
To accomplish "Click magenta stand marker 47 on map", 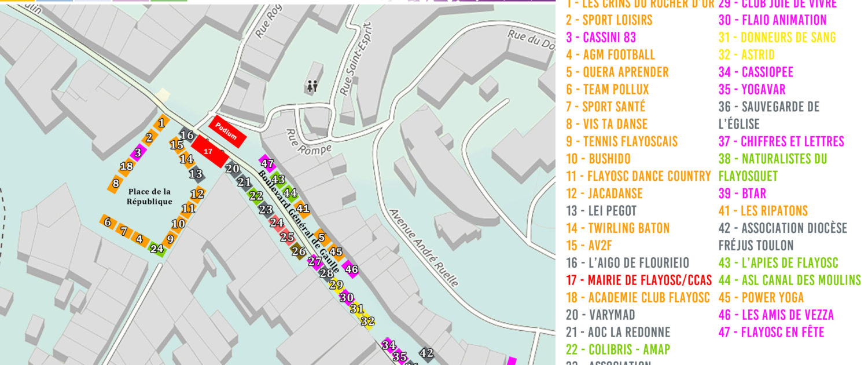I will pyautogui.click(x=267, y=164).
